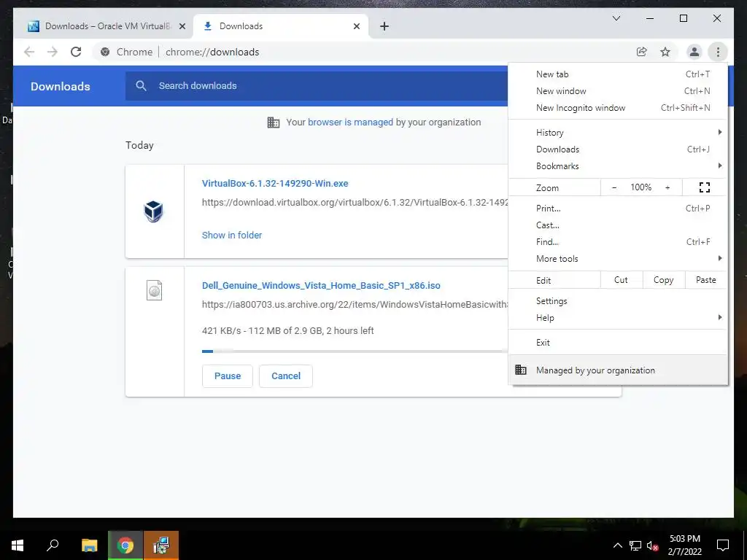Pause the Vista ISO download
The width and height of the screenshot is (747, 560).
click(x=228, y=376)
